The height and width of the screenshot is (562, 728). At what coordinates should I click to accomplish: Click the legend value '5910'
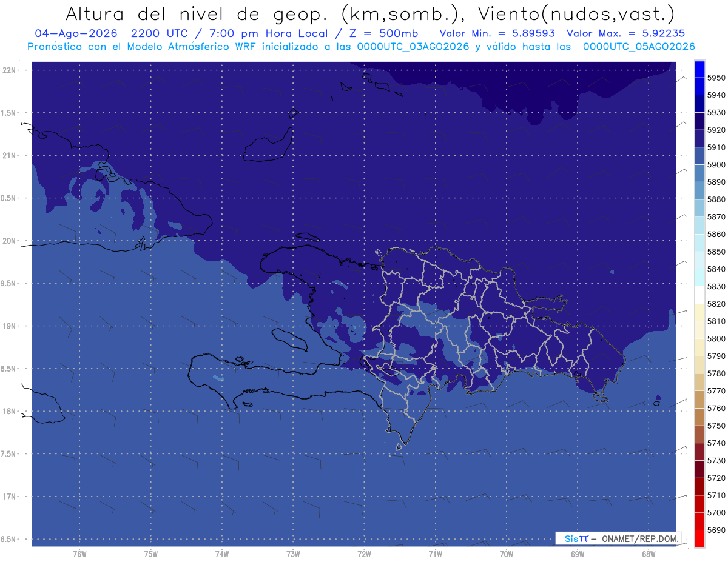(x=716, y=147)
